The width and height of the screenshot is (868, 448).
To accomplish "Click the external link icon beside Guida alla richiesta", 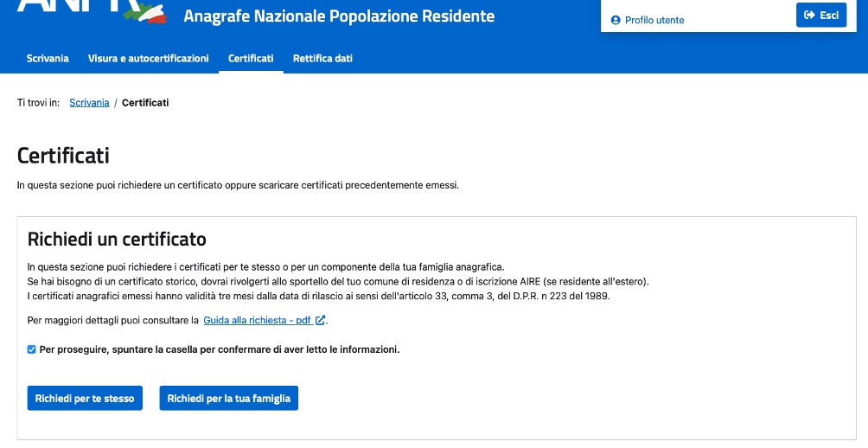I will click(x=320, y=320).
